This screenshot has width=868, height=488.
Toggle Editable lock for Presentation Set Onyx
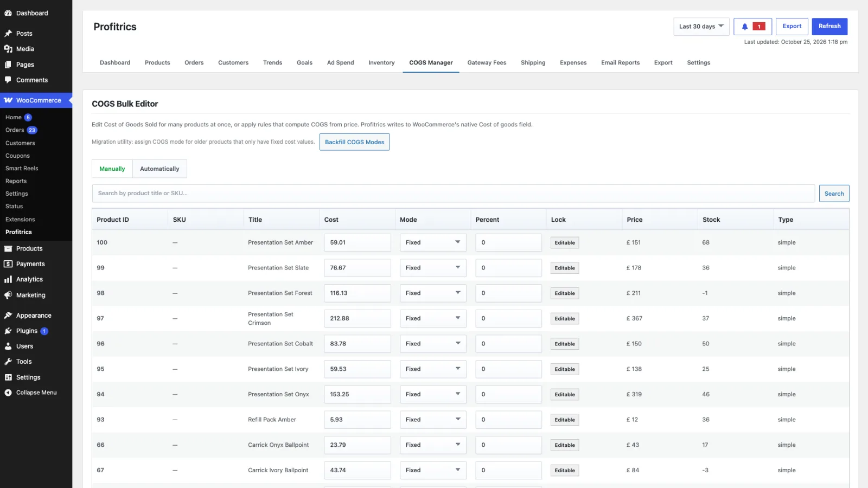coord(565,395)
